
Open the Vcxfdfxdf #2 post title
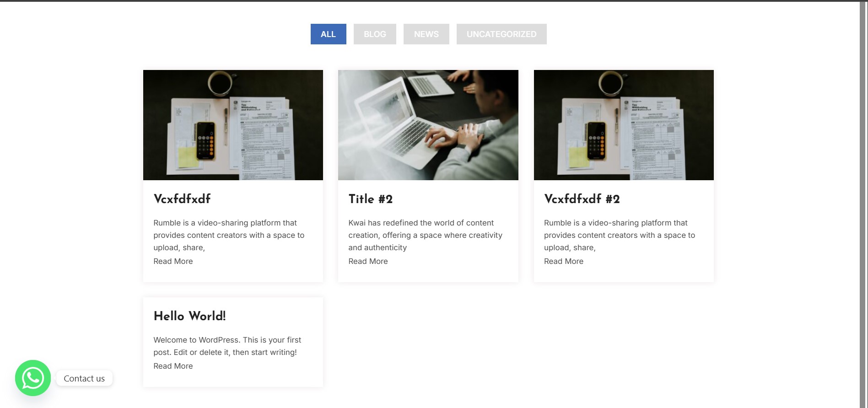pos(582,199)
